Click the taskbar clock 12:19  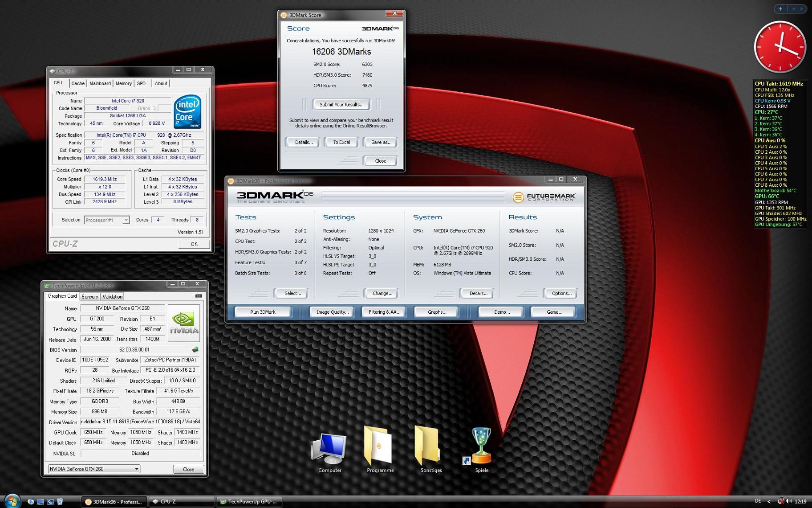tap(800, 501)
